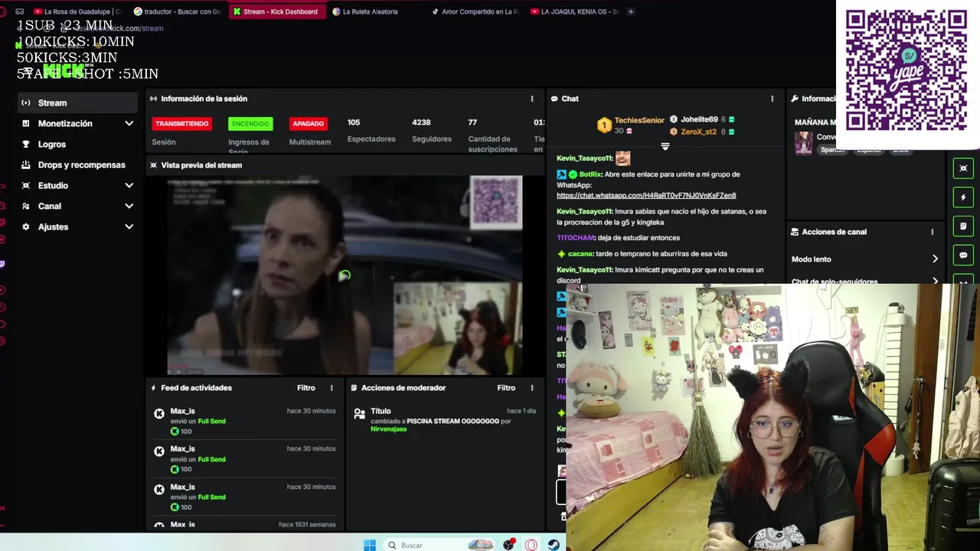
Task: Click the Nirvanajaaa moderator name
Action: coord(388,429)
